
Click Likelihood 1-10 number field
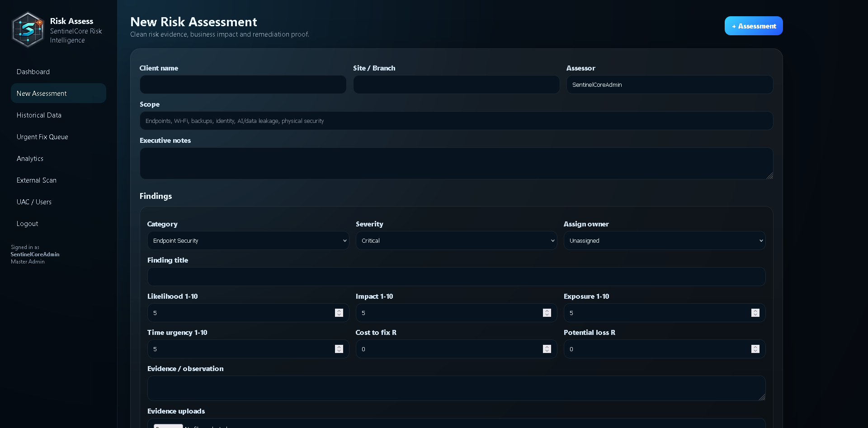248,313
